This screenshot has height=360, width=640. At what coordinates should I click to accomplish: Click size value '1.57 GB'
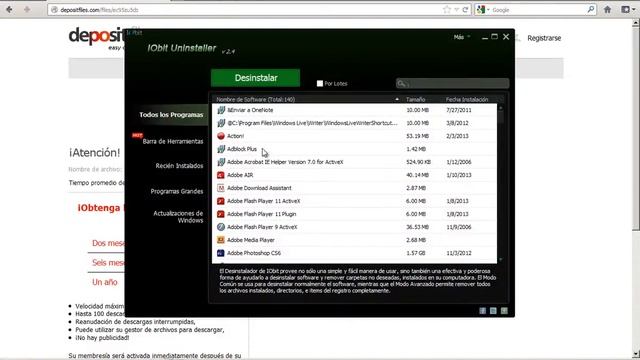416,253
